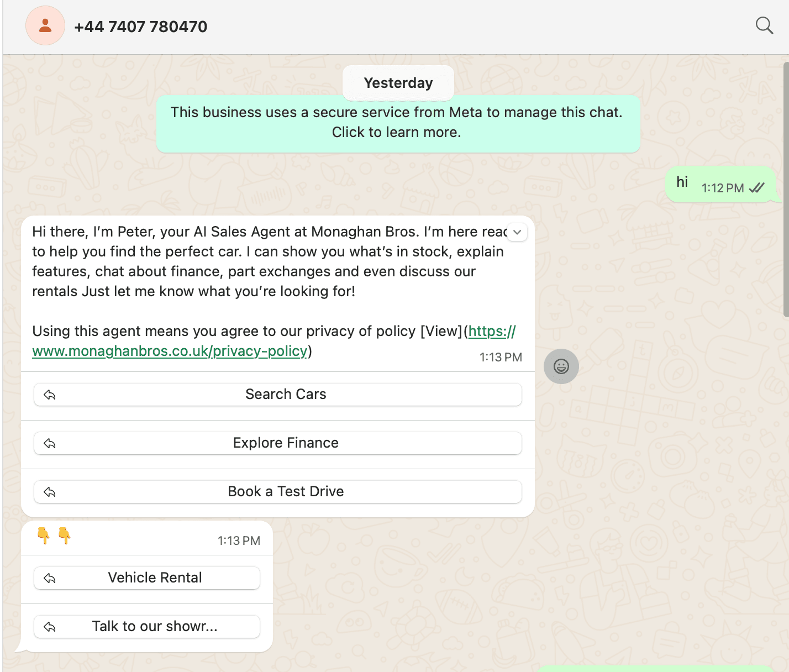Open the monaghanbros privacy-policy link
Screen dimensions: 789x672
pyautogui.click(x=169, y=351)
